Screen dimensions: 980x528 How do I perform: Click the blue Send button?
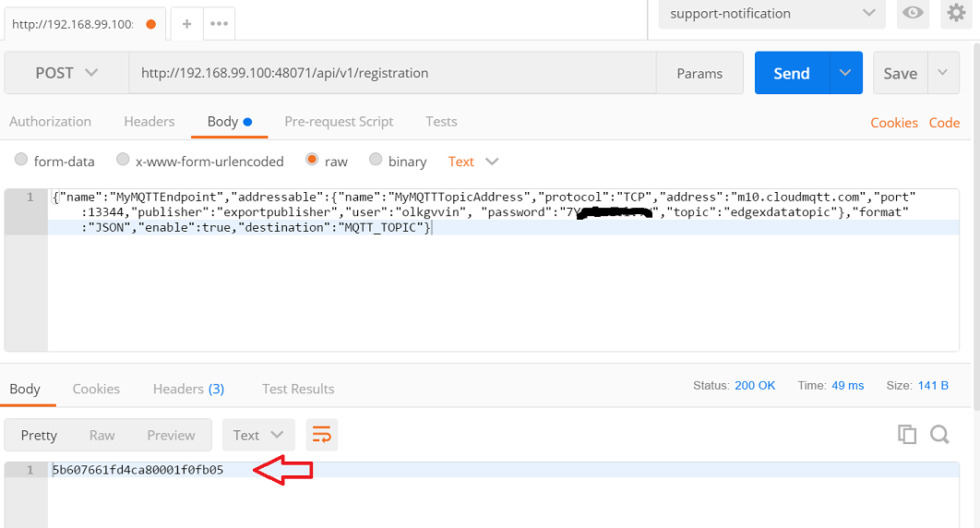coord(792,73)
